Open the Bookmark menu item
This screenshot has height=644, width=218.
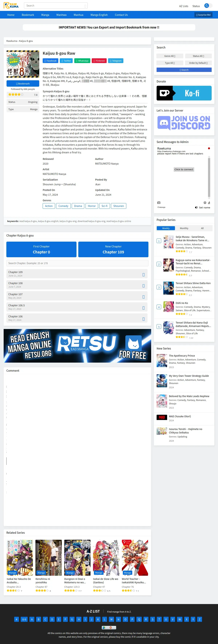point(28,15)
